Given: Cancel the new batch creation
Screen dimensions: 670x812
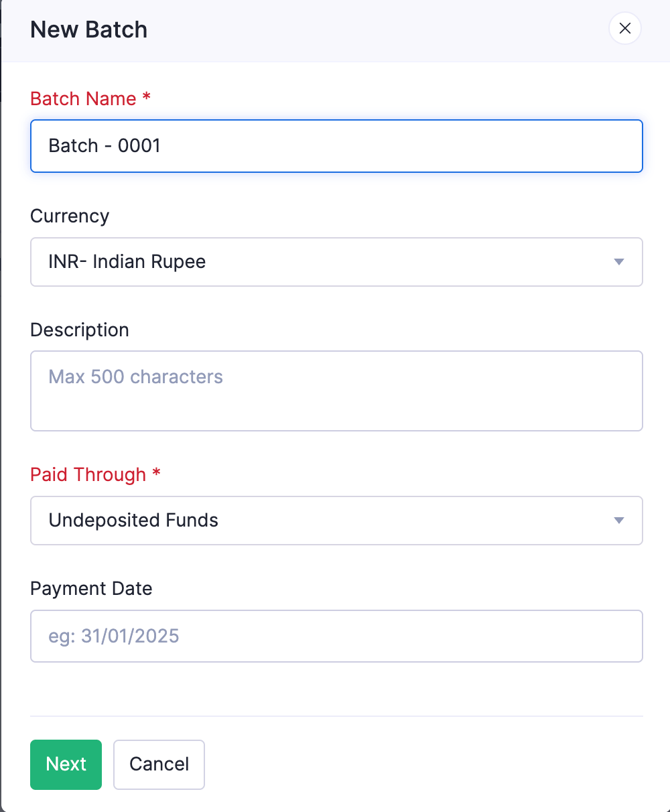Looking at the screenshot, I should [x=159, y=764].
